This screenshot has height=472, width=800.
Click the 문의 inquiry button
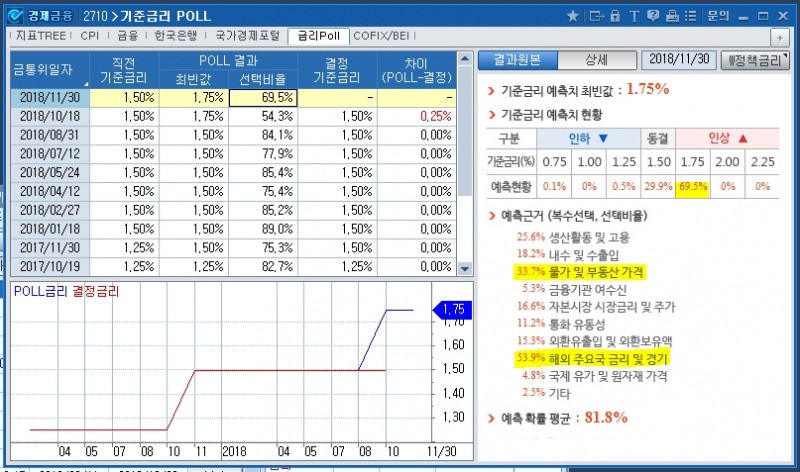click(x=718, y=16)
